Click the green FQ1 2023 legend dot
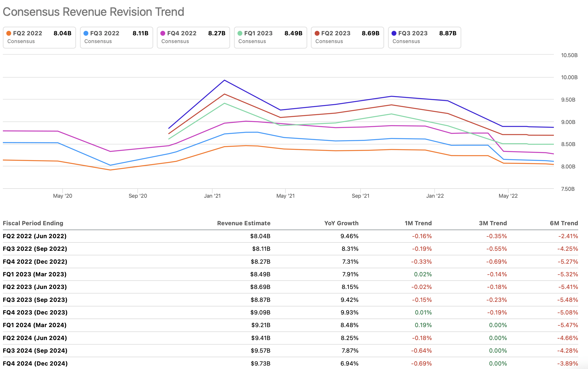The width and height of the screenshot is (588, 369). [240, 33]
